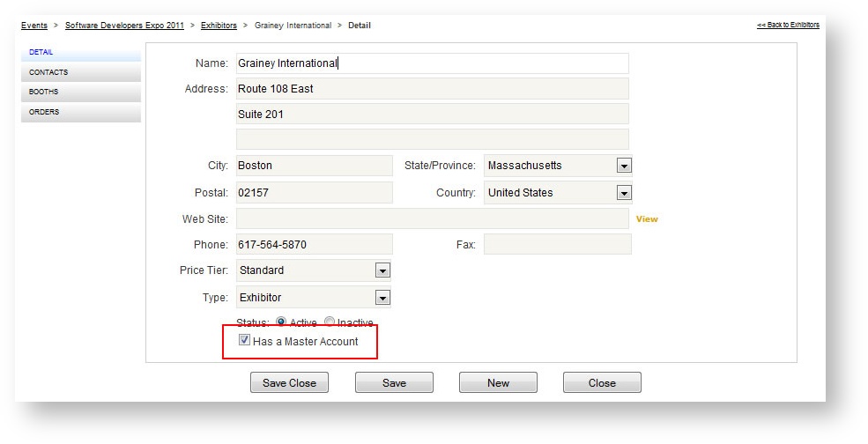Expand the Country dropdown list
The height and width of the screenshot is (444, 868).
(x=624, y=193)
